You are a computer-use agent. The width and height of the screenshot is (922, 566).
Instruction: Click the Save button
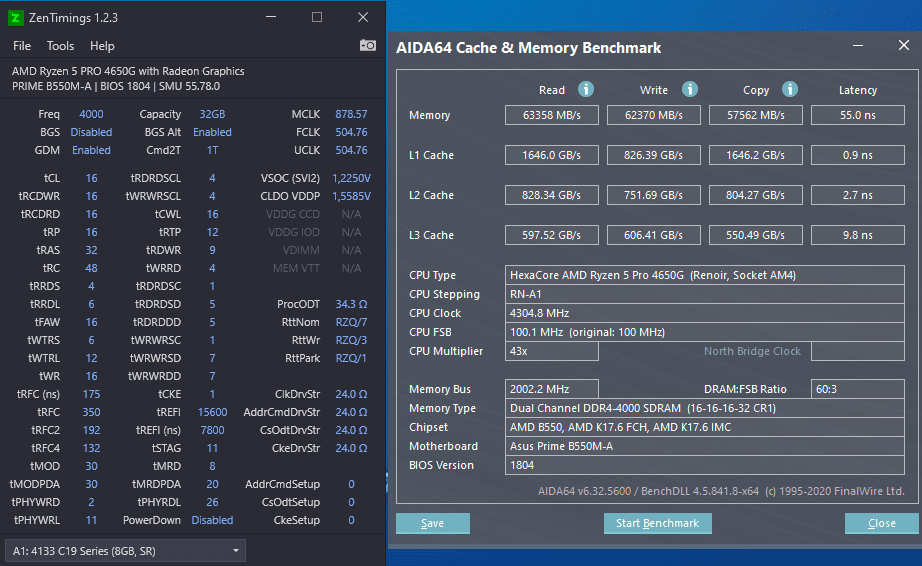433,523
